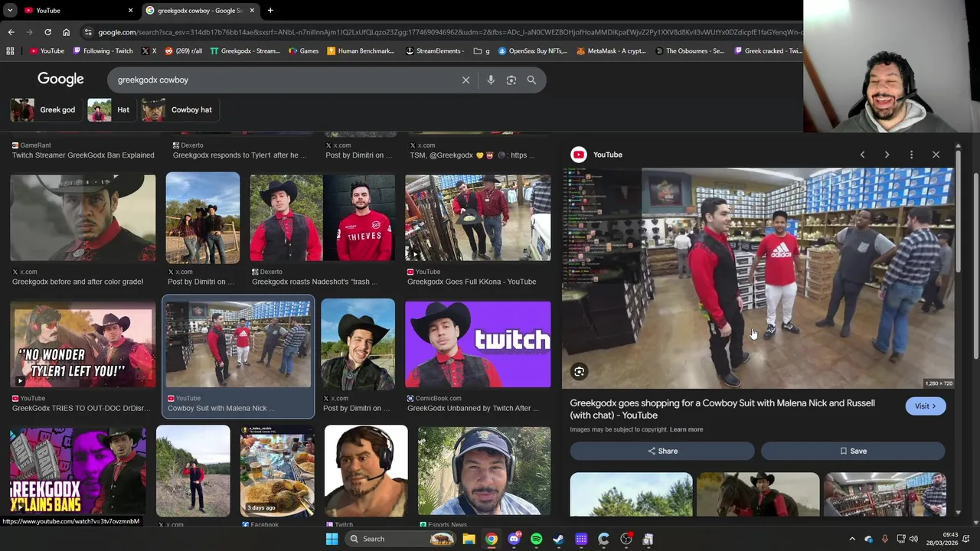Share the previewed image

[x=662, y=451]
